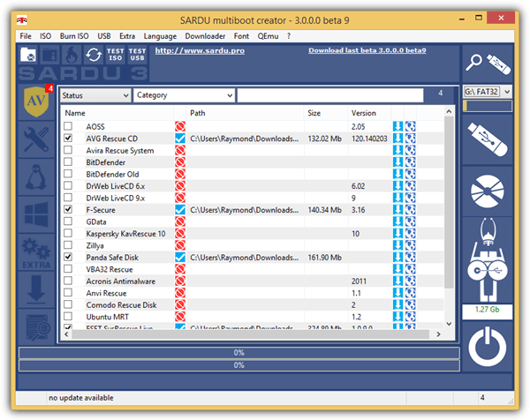The height and width of the screenshot is (420, 530).
Task: Check the AOSS checkbox
Action: [68, 126]
